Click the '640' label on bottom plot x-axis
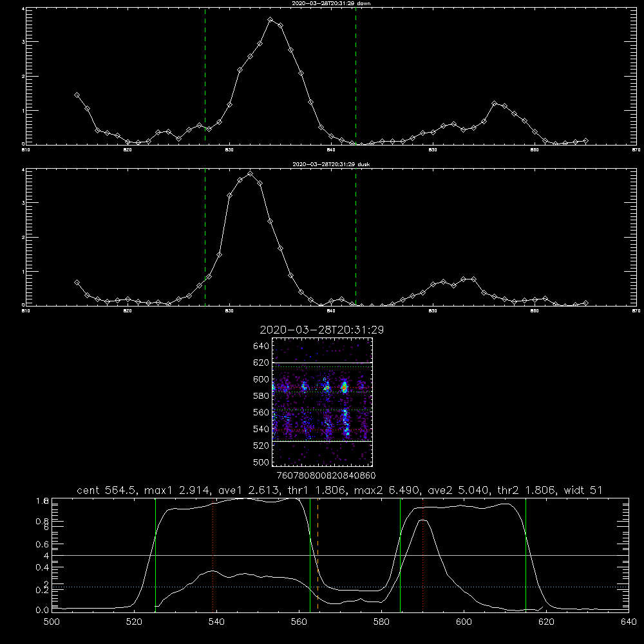The image size is (644, 644). click(x=629, y=622)
